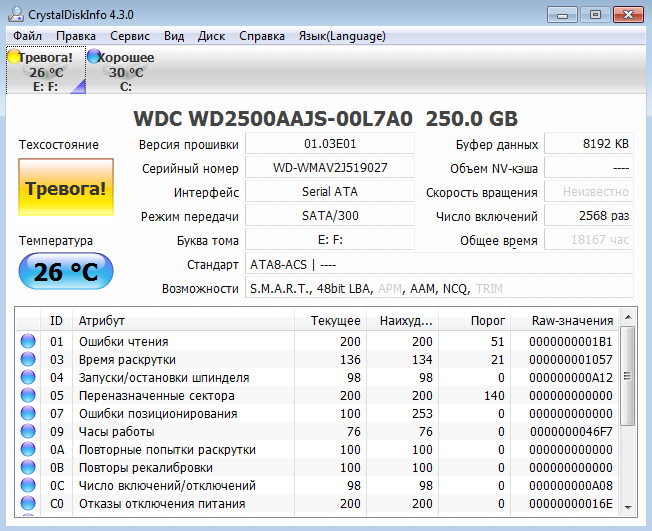This screenshot has width=652, height=531.
Task: Click the buffer size field 8192 KB
Action: pos(589,144)
